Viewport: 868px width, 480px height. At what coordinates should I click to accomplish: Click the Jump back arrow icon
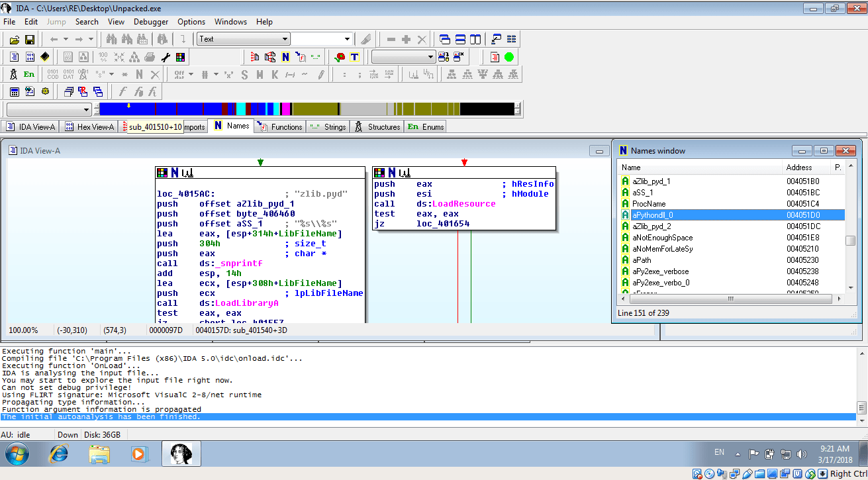pos(54,40)
